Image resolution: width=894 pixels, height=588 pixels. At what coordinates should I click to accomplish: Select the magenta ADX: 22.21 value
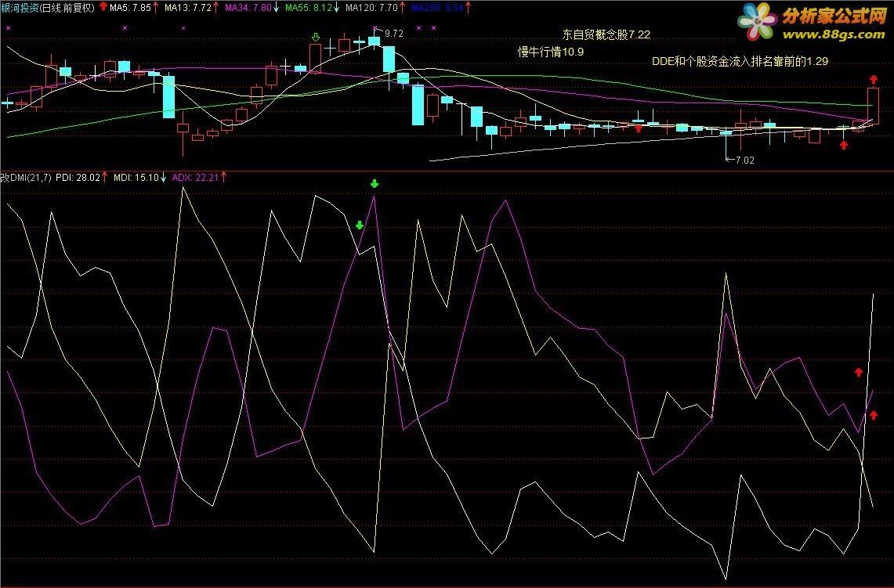pyautogui.click(x=195, y=177)
